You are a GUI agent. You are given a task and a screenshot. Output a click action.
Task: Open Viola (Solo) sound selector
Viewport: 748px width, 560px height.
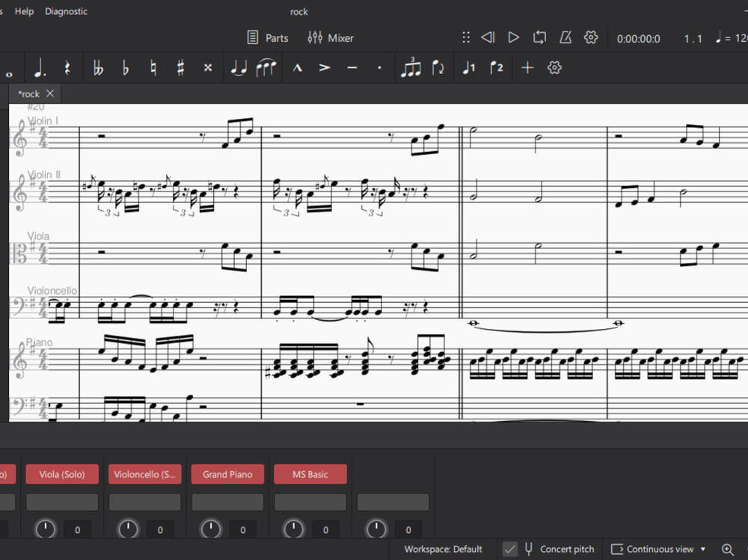point(62,475)
